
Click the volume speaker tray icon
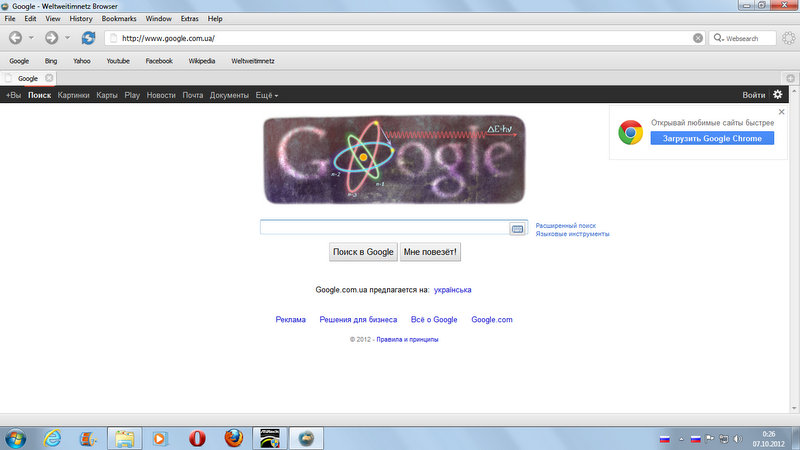[x=738, y=439]
